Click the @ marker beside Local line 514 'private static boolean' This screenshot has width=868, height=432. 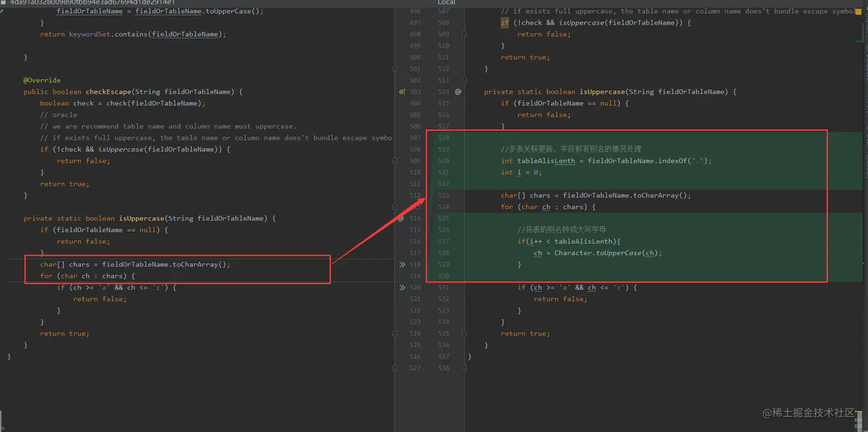pyautogui.click(x=458, y=92)
